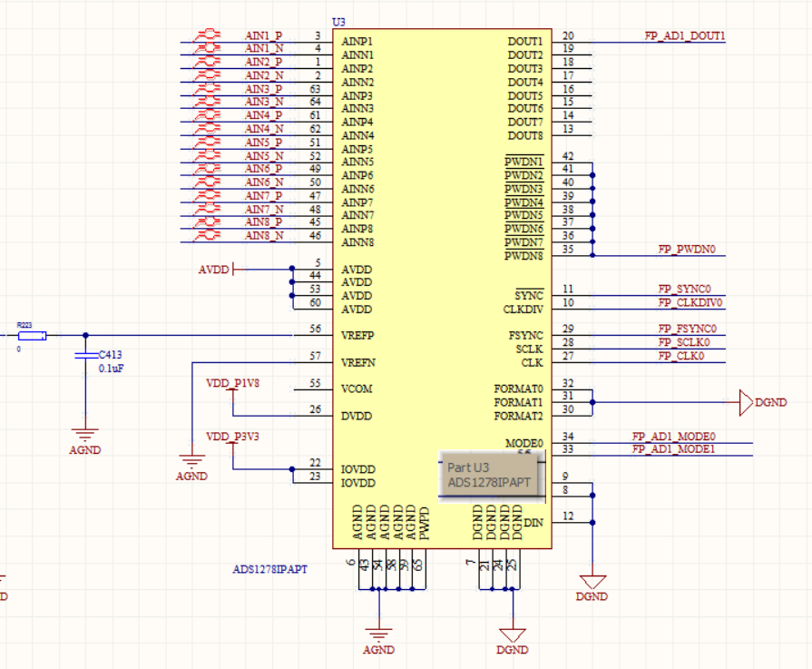The image size is (812, 669).
Task: Click the FP_SCLK0 net label
Action: tap(683, 342)
